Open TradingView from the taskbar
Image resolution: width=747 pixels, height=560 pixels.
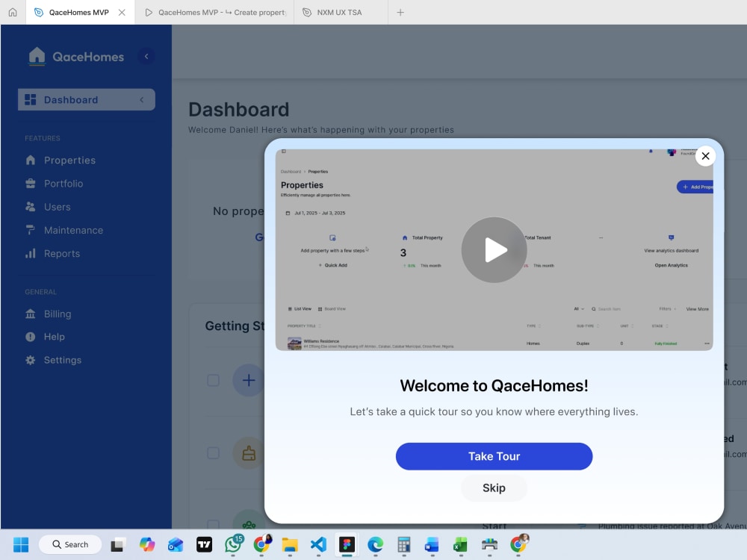tap(205, 544)
